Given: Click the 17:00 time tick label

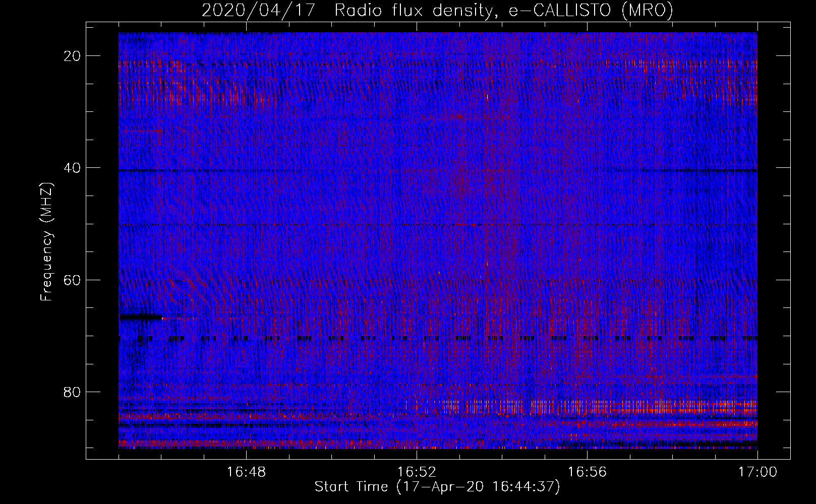Looking at the screenshot, I should coord(757,472).
